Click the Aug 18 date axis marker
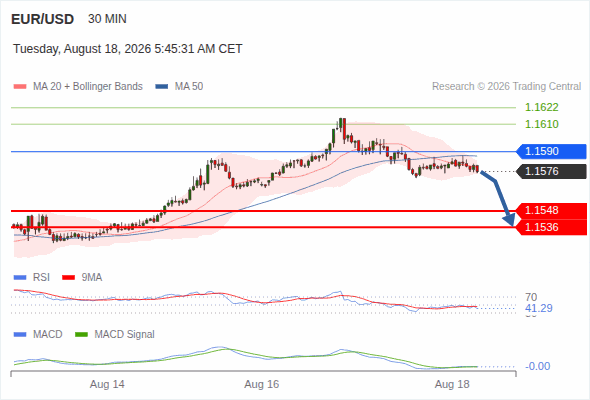Image resolution: width=590 pixels, height=400 pixels. pyautogui.click(x=452, y=384)
